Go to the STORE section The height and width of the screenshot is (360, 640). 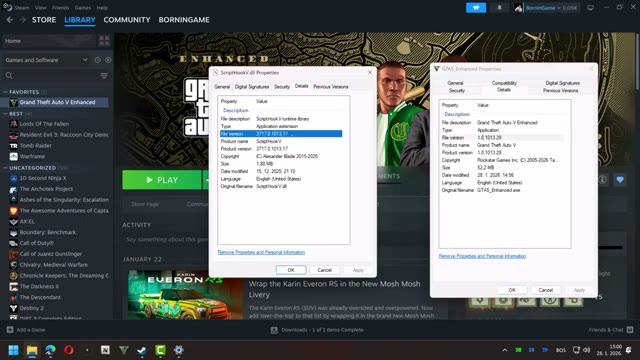click(44, 20)
